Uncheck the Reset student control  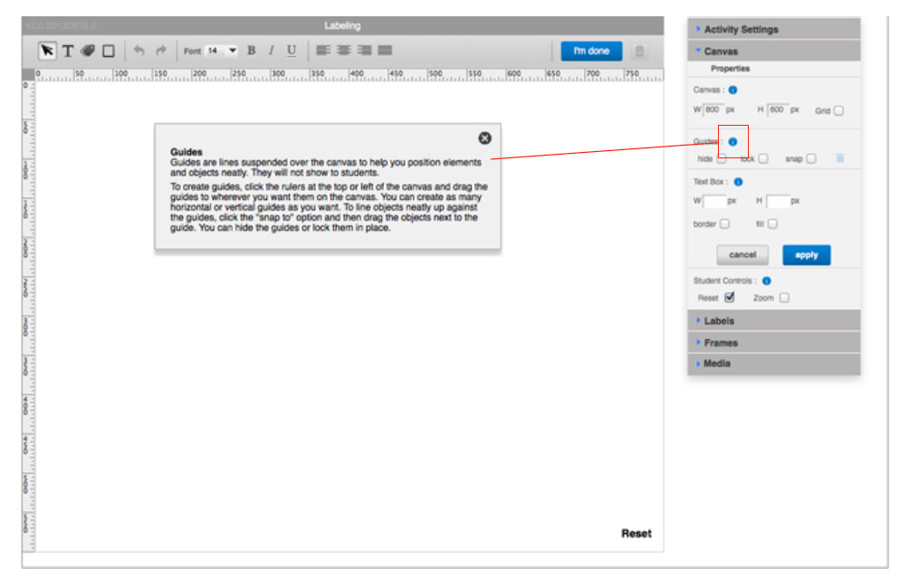pyautogui.click(x=730, y=298)
